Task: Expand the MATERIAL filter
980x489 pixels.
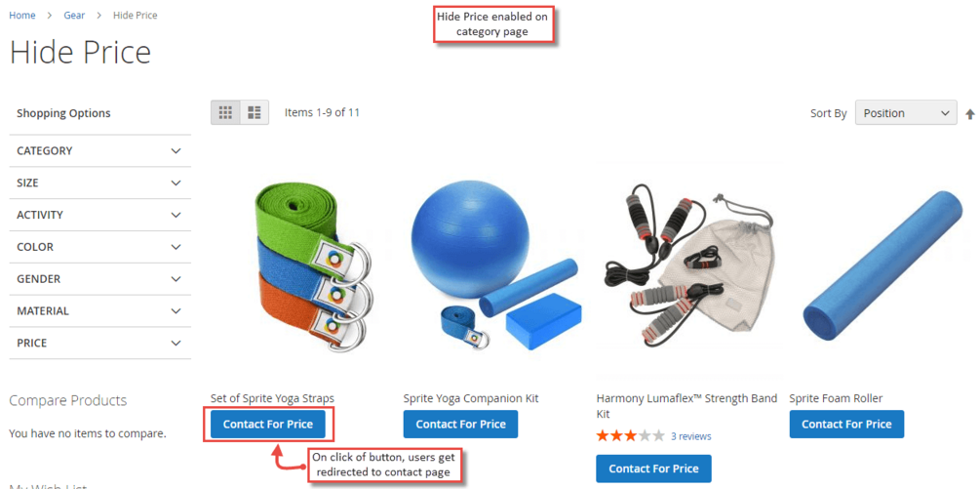Action: pyautogui.click(x=100, y=310)
